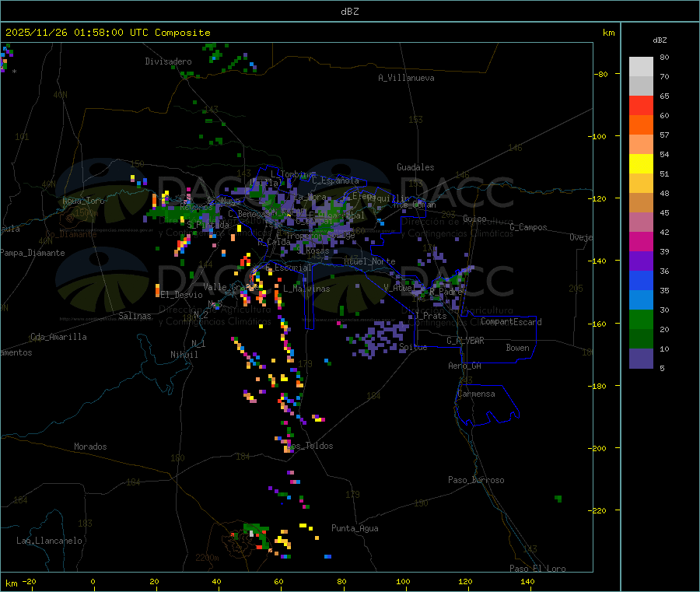Click the E_Escorial label

point(289,268)
